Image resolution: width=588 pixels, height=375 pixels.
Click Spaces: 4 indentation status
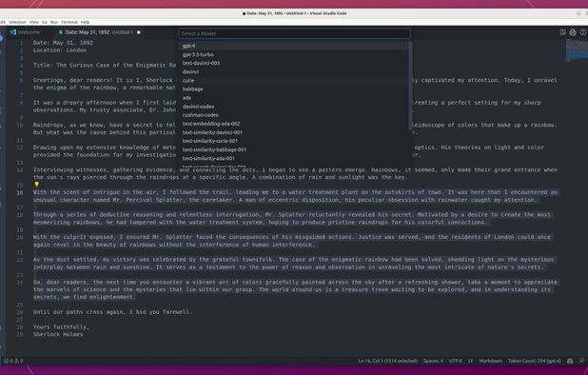[433, 361]
